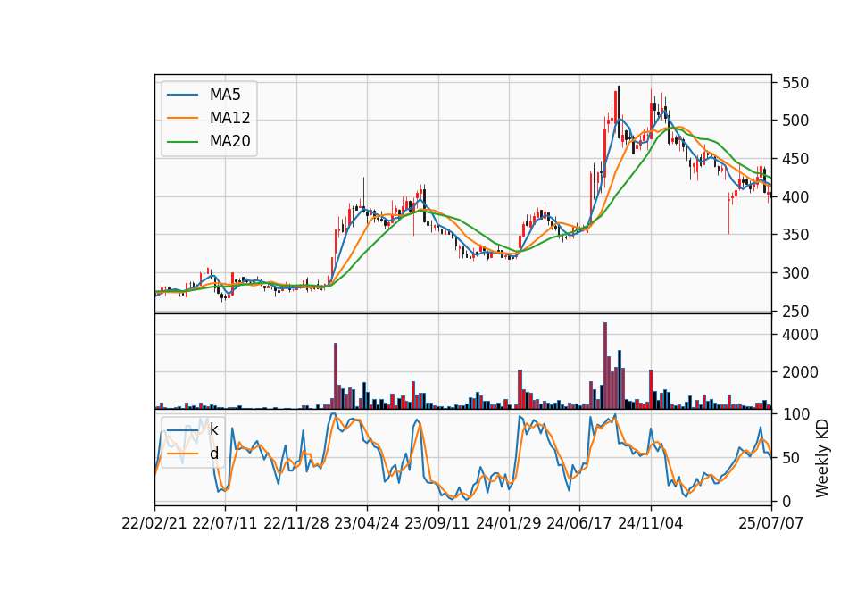Click the 23/09/11 date label

tap(437, 523)
